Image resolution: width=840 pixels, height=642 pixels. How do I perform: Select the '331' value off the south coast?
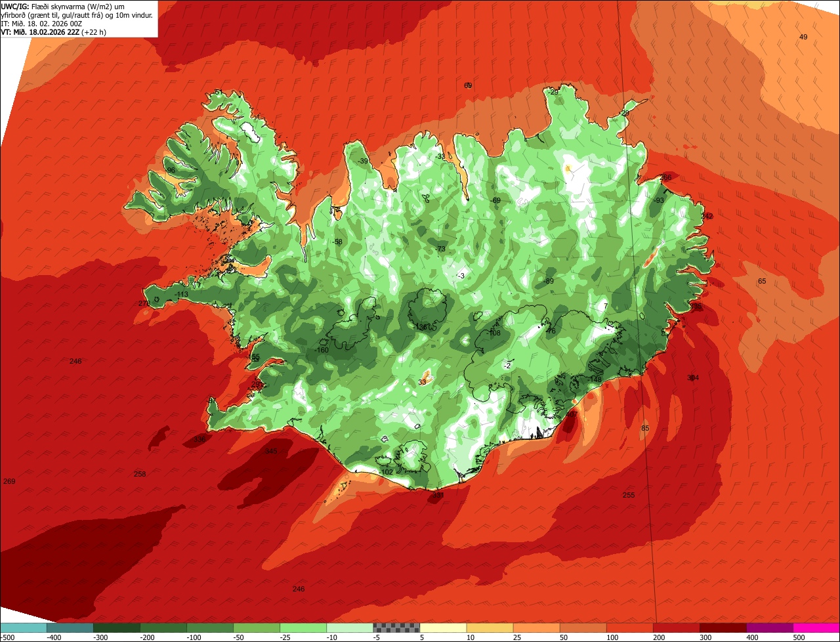(x=438, y=496)
